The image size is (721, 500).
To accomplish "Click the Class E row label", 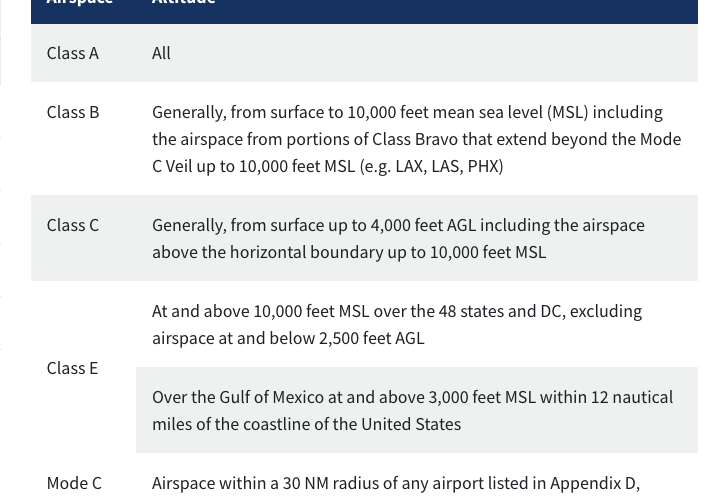I will coord(72,368).
